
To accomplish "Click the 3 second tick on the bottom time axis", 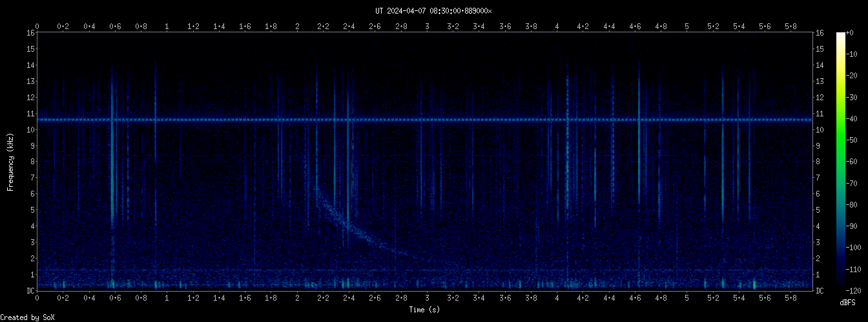I will tap(427, 299).
